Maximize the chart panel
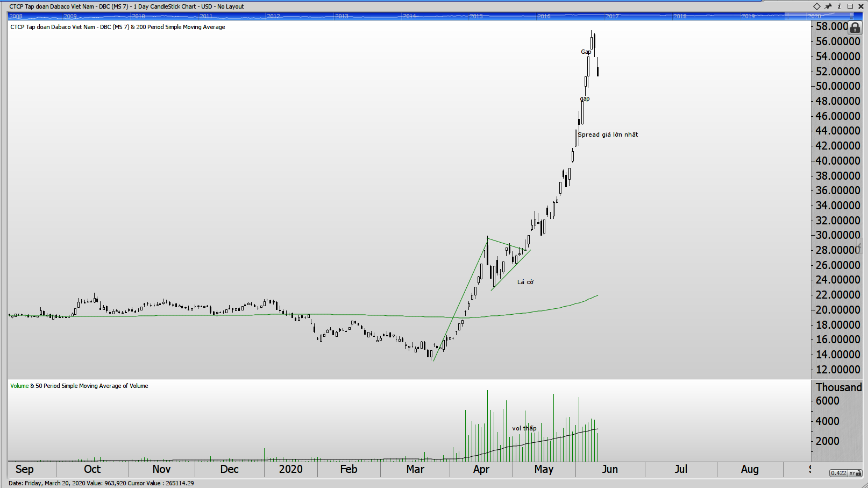The height and width of the screenshot is (488, 868). (x=850, y=6)
